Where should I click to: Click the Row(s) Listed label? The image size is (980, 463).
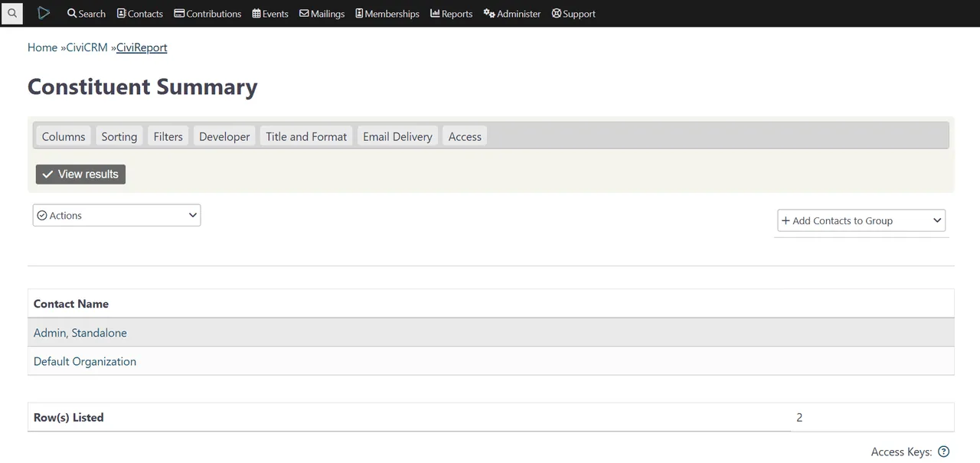click(x=68, y=417)
